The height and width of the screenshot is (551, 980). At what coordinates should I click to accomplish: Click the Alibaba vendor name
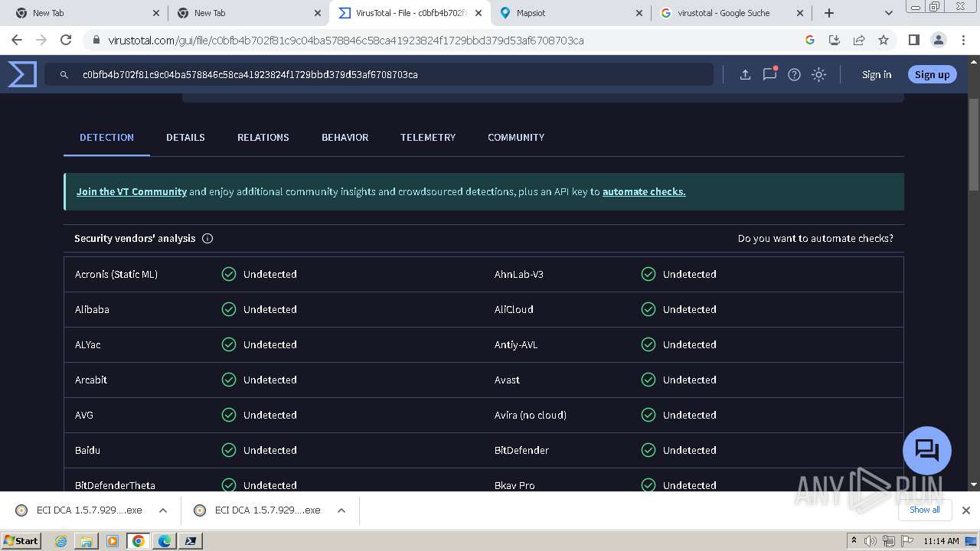[92, 309]
